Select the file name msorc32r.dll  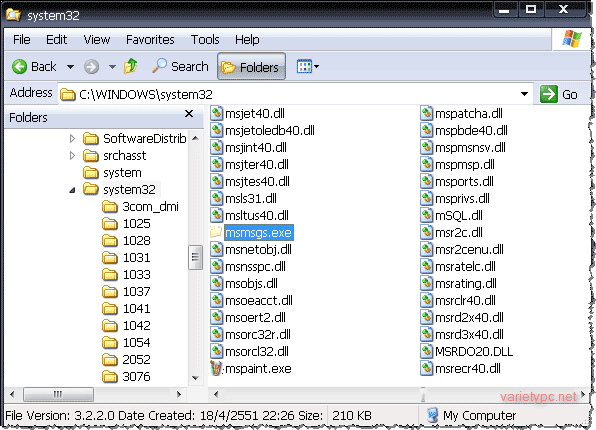(258, 335)
